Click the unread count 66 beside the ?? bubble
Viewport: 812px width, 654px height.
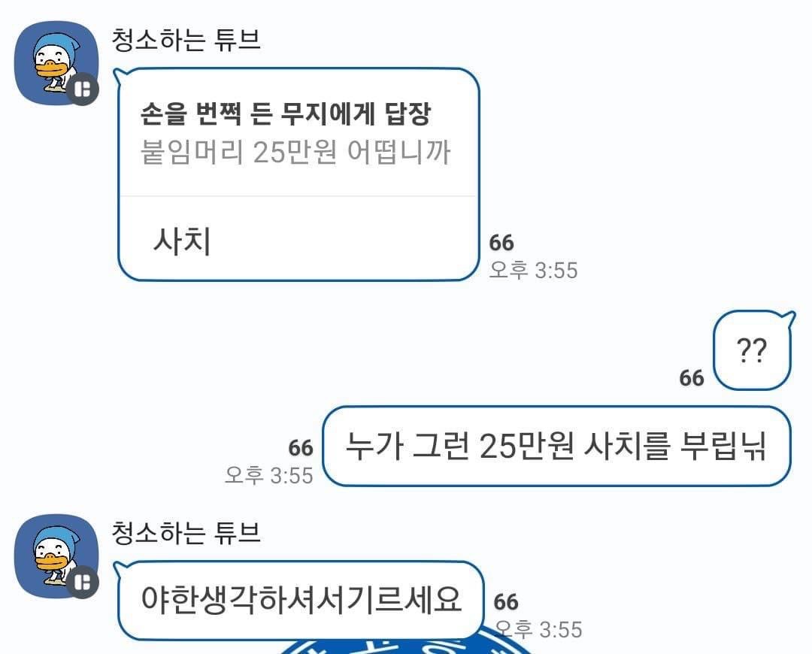tap(692, 378)
